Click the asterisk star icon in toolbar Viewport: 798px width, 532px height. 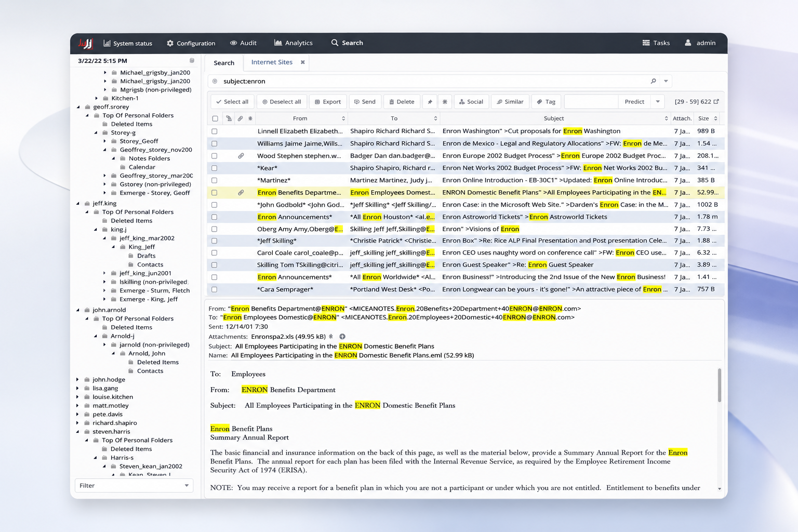click(445, 102)
